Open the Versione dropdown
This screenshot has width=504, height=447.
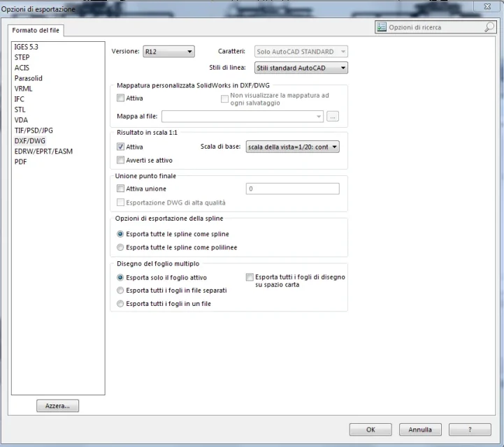coord(168,52)
